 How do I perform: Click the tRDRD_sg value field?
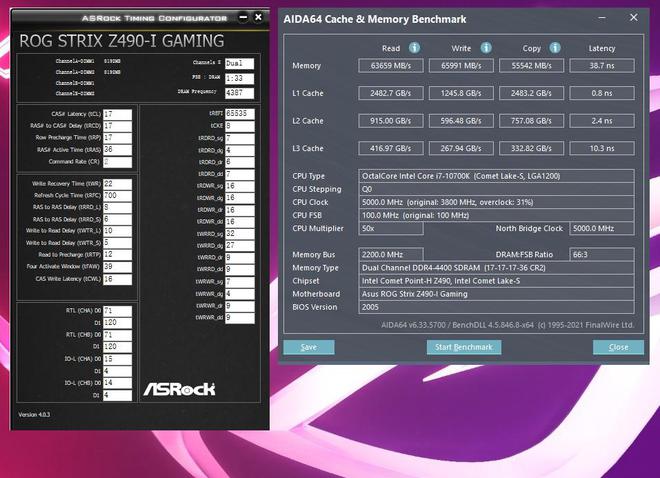pyautogui.click(x=240, y=138)
